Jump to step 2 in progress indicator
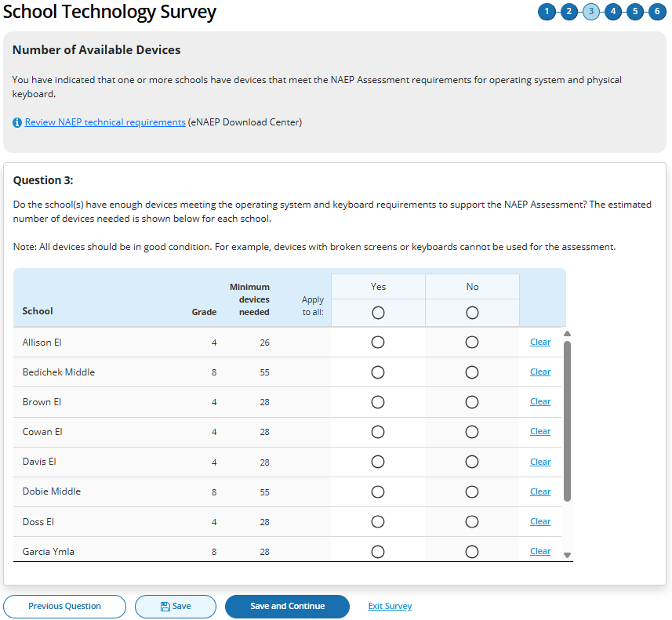 (x=568, y=12)
